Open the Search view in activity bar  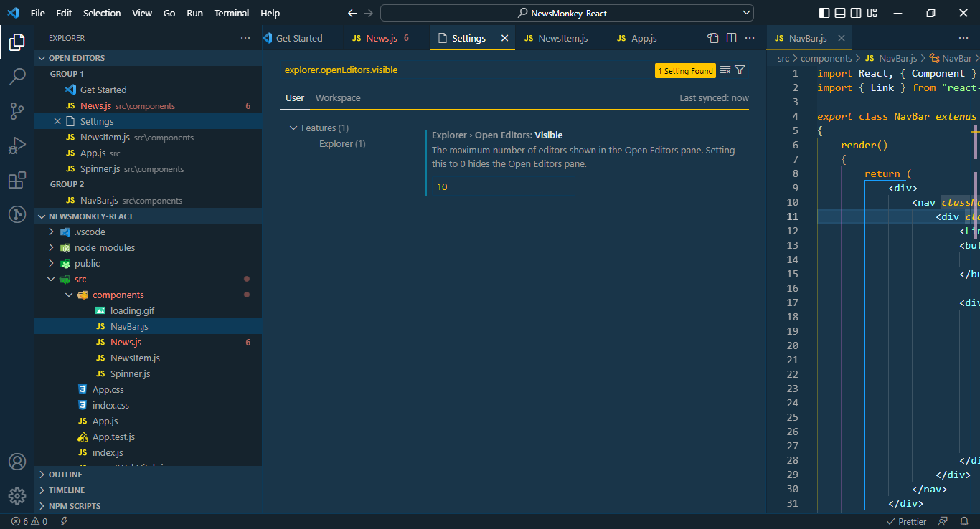coord(17,76)
